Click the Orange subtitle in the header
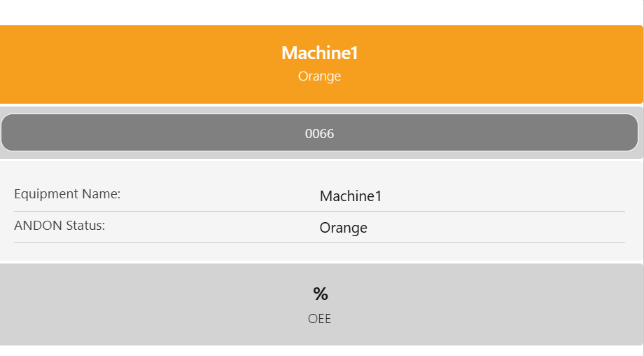Image resolution: width=644 pixels, height=356 pixels. [x=319, y=76]
